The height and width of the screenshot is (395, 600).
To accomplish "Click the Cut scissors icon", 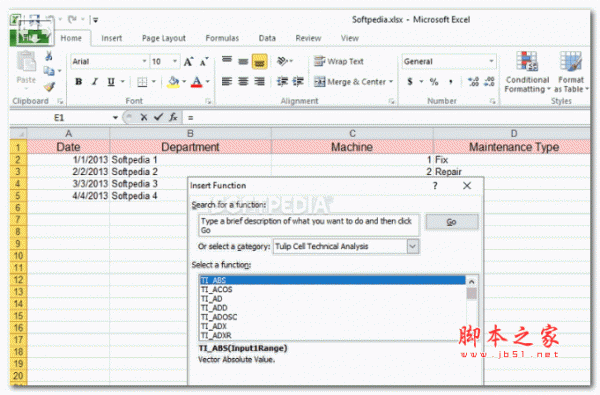I will (x=49, y=56).
